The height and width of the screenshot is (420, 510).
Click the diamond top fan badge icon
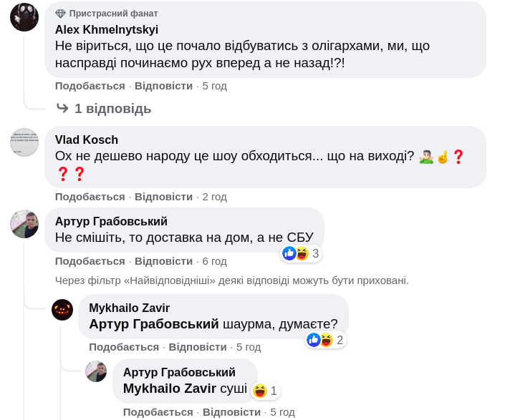(x=61, y=14)
